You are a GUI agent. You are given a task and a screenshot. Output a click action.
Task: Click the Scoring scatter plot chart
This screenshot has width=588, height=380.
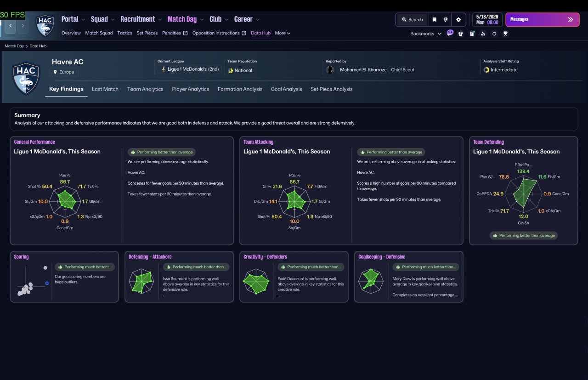point(32,281)
